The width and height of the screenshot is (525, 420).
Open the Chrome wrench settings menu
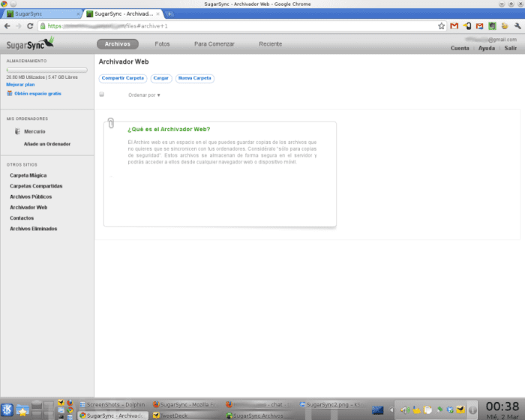click(x=517, y=25)
